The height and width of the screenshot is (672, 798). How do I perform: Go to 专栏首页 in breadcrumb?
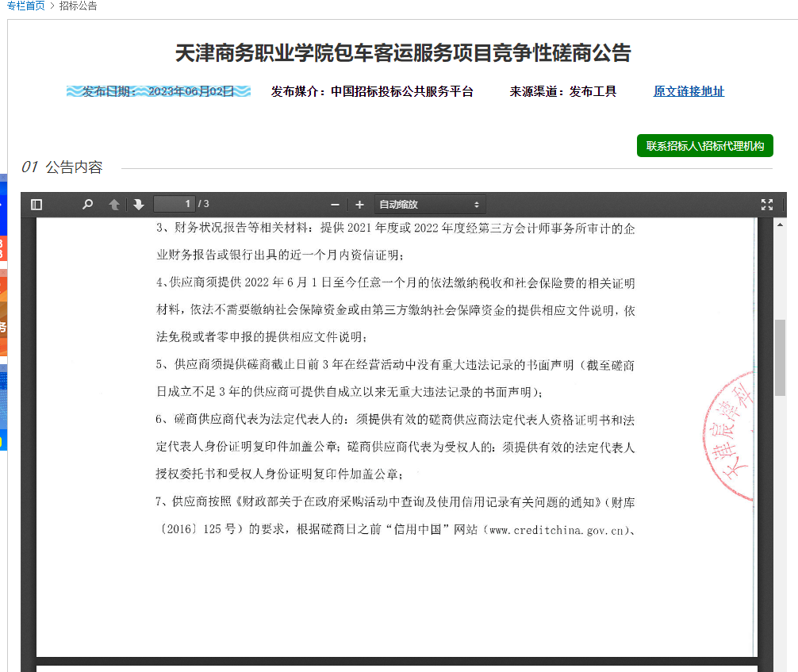(x=25, y=6)
